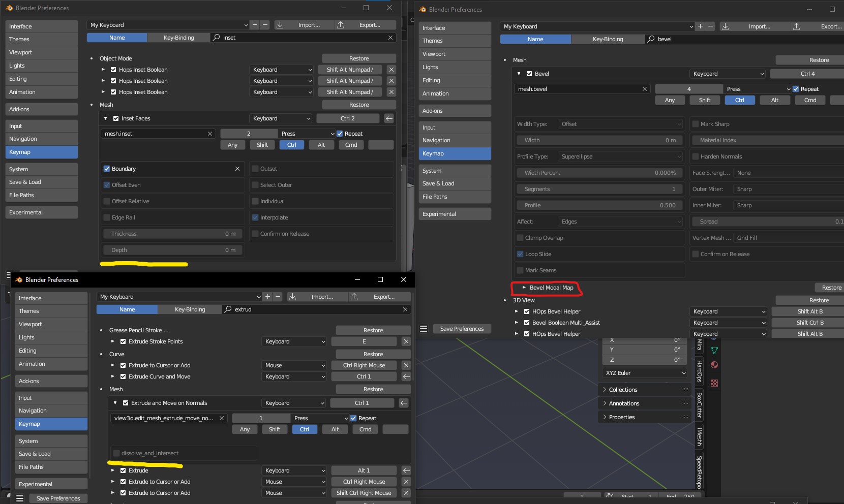Toggle Shift modifier in bevel window

point(705,100)
